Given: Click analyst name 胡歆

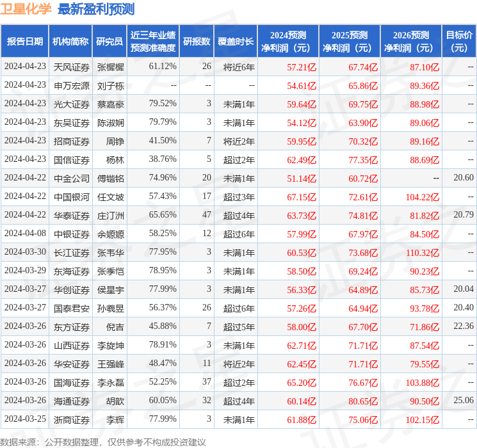Looking at the screenshot, I should coord(115,401).
